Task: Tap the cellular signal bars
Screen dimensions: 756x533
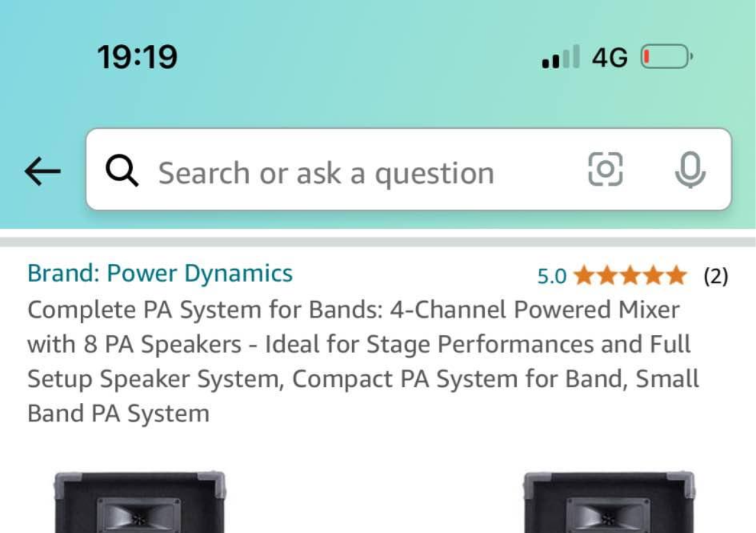Action: [x=561, y=58]
